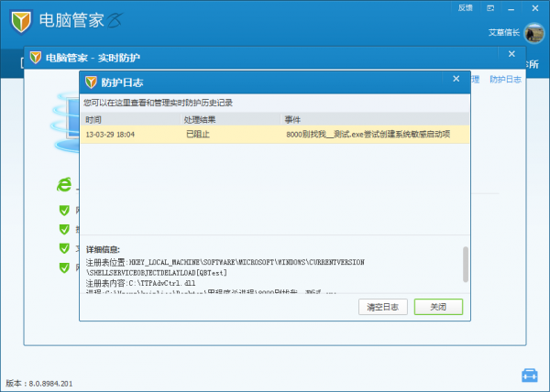The width and height of the screenshot is (550, 392).
Task: Select the 13-03-29 18:04 log entry
Action: [275, 134]
